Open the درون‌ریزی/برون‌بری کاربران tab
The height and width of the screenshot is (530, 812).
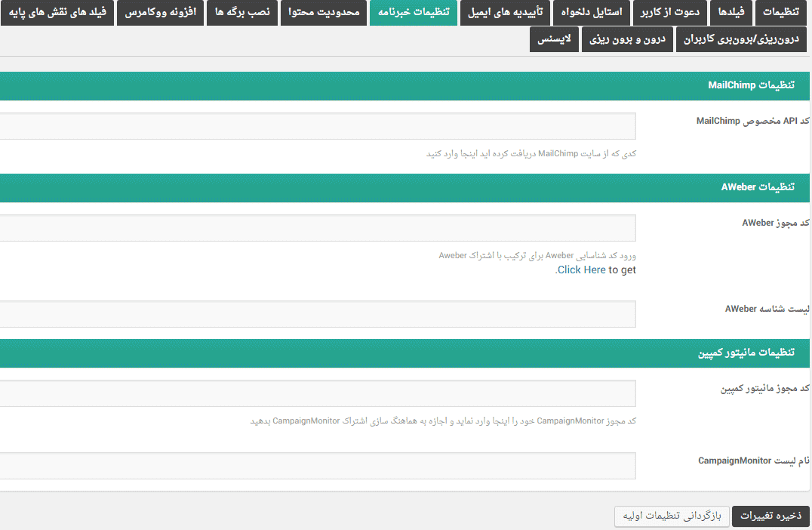741,39
